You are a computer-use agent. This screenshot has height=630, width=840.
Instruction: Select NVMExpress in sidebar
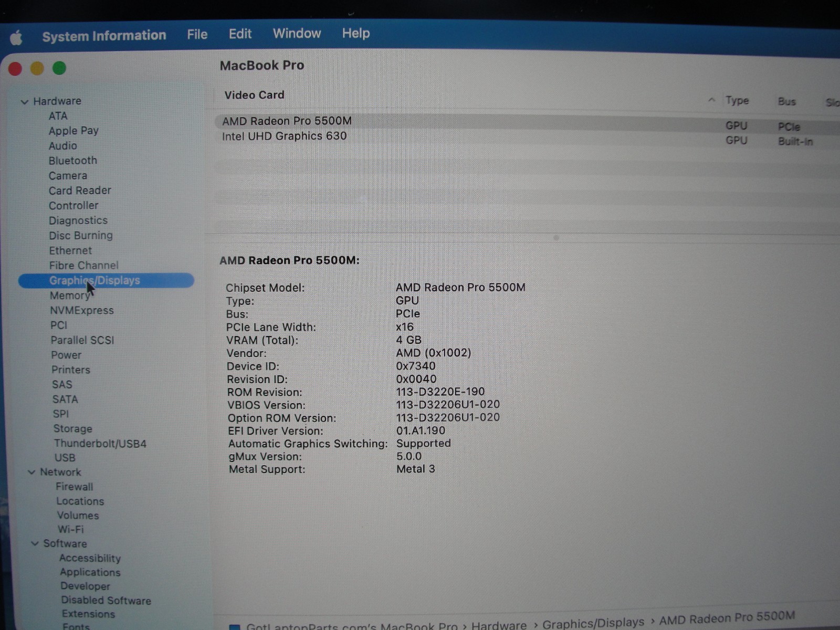click(x=81, y=310)
